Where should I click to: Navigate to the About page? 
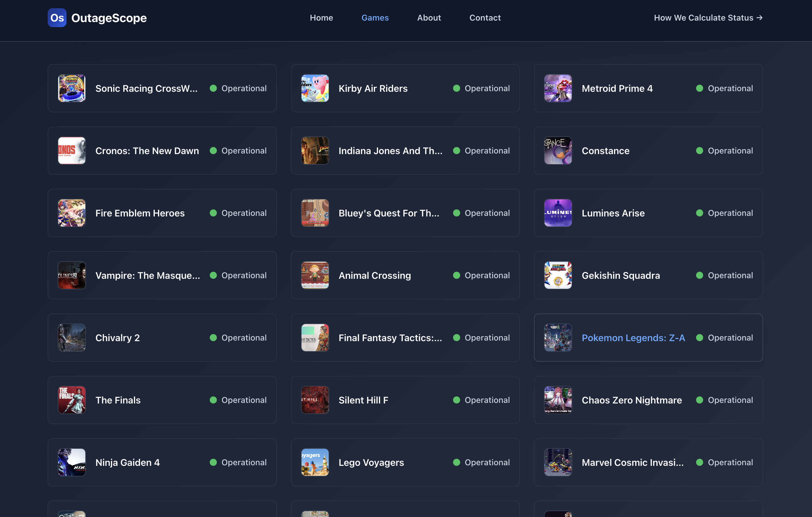429,18
